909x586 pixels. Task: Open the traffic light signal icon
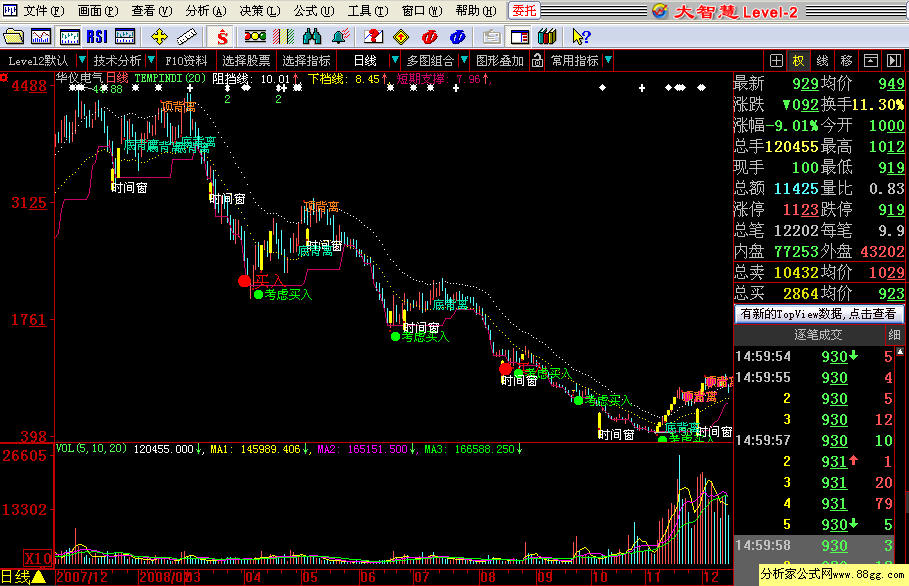pos(255,37)
